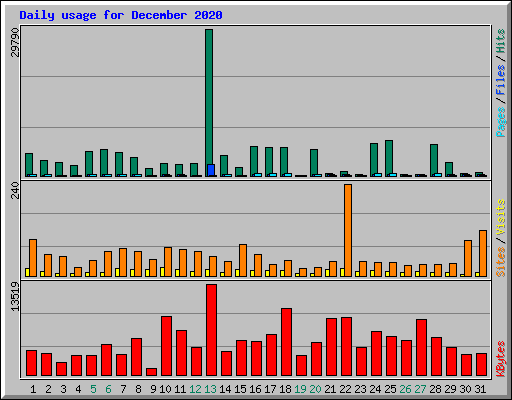Click the day label 31 on the axis
This screenshot has height=400, width=512.
pyautogui.click(x=480, y=389)
